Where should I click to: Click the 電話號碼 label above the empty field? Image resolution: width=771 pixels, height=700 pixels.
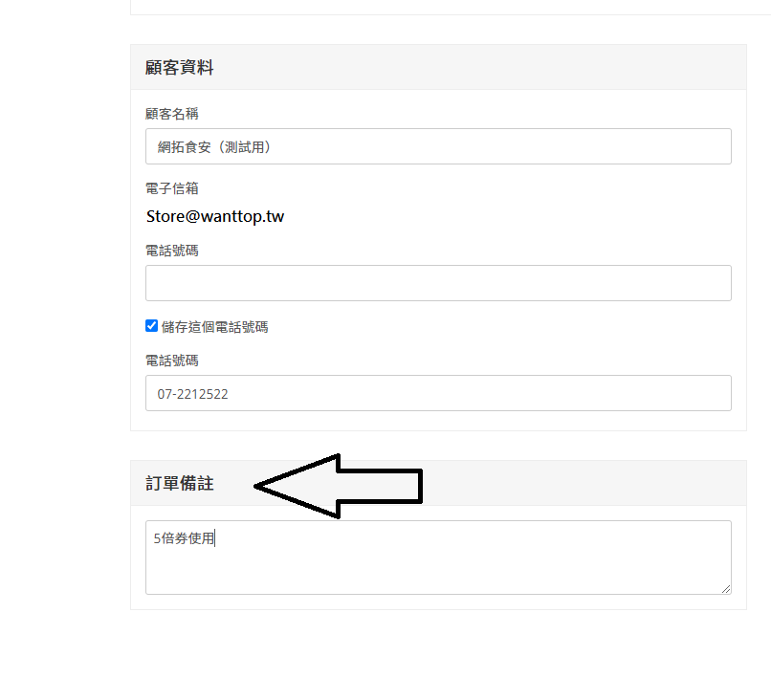tap(172, 251)
